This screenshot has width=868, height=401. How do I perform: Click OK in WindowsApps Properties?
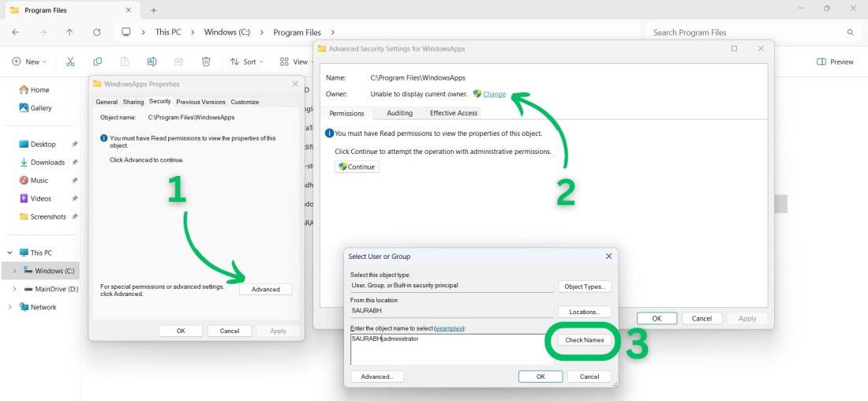coord(181,331)
